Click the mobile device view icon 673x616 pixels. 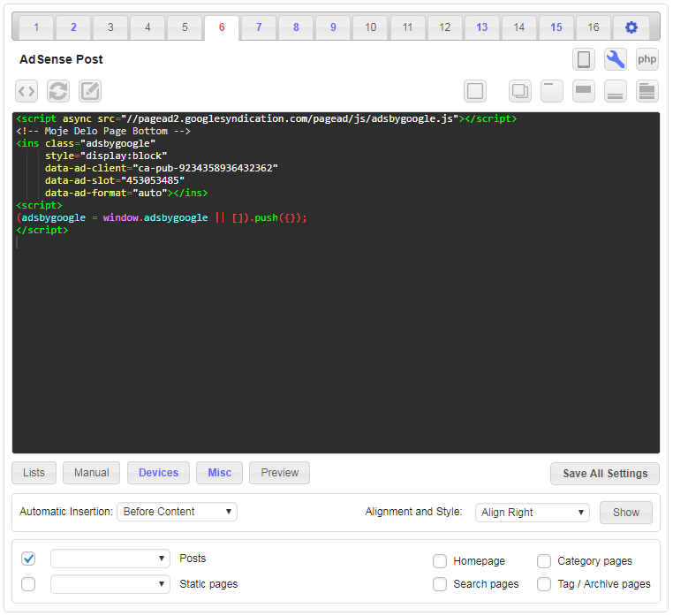583,59
